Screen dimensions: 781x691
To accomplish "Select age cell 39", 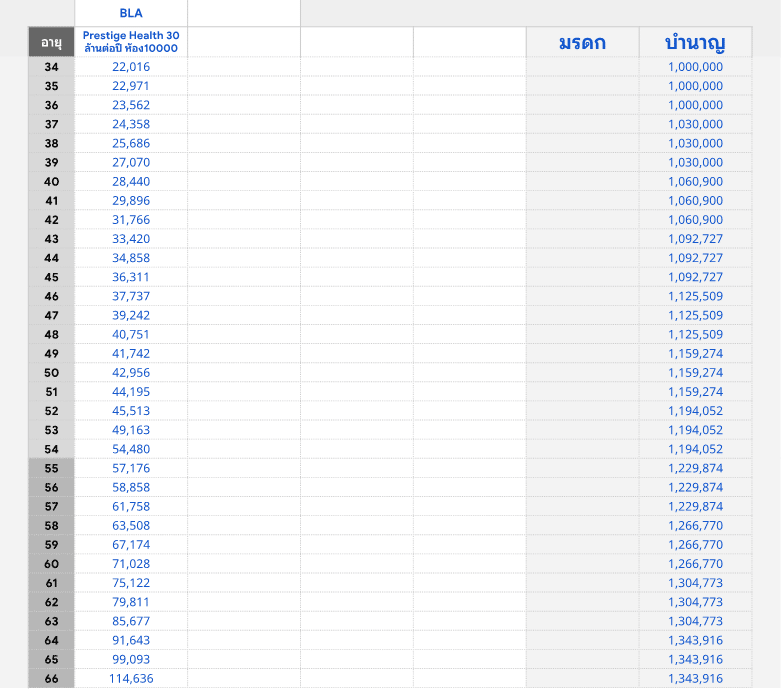I will 51,162.
